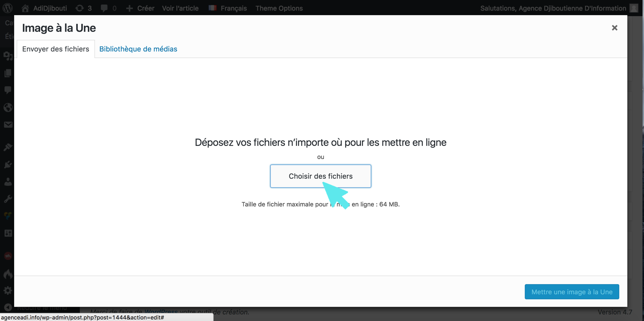Open Settings sliders icon in sidebar
The image size is (644, 321).
pyautogui.click(x=8, y=233)
